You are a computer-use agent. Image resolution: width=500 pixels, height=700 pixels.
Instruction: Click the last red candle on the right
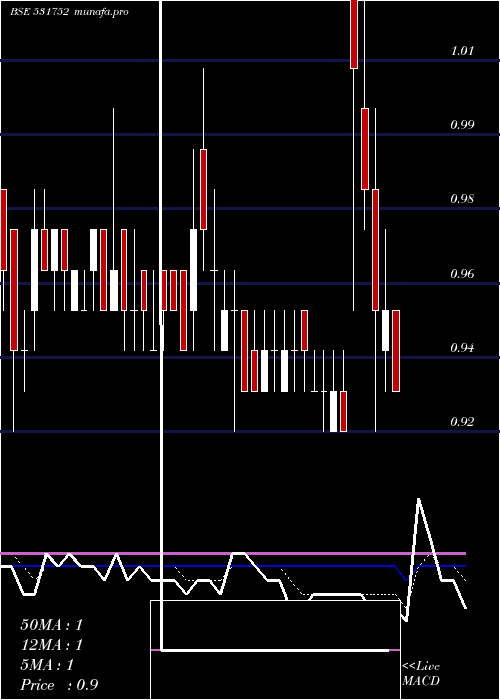click(x=396, y=351)
